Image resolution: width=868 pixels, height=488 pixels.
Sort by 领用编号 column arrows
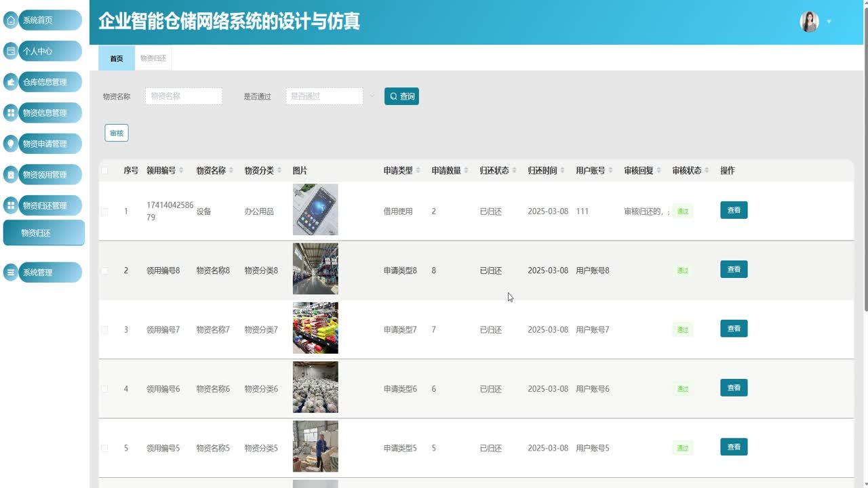click(181, 171)
